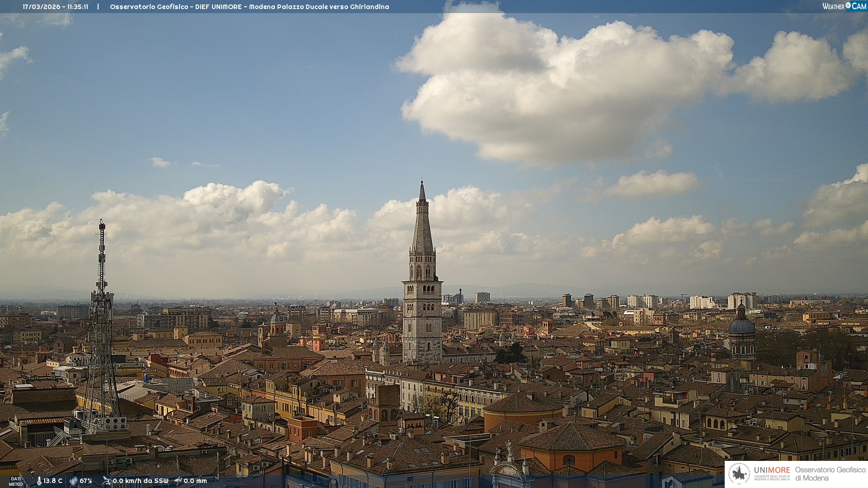The height and width of the screenshot is (488, 868).
Task: Click the Osservatorio Geofisico camera title text
Action: pyautogui.click(x=249, y=7)
